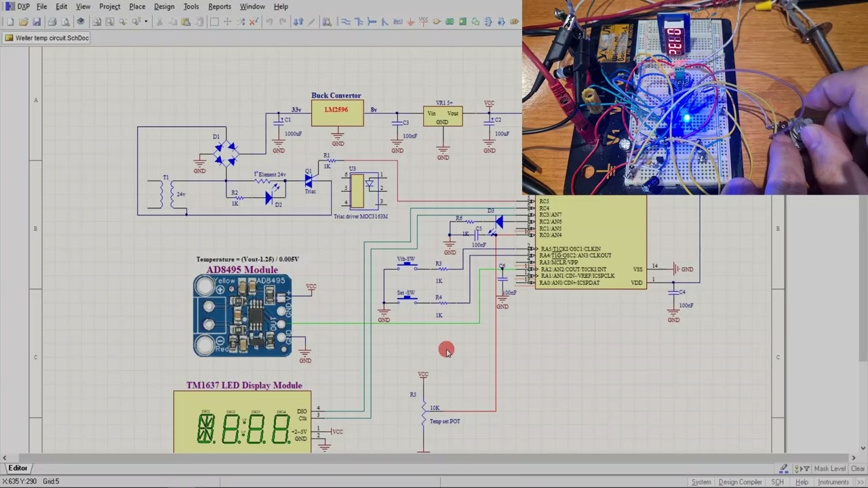The image size is (868, 488).
Task: Select the VCC power port icon
Action: click(x=423, y=22)
